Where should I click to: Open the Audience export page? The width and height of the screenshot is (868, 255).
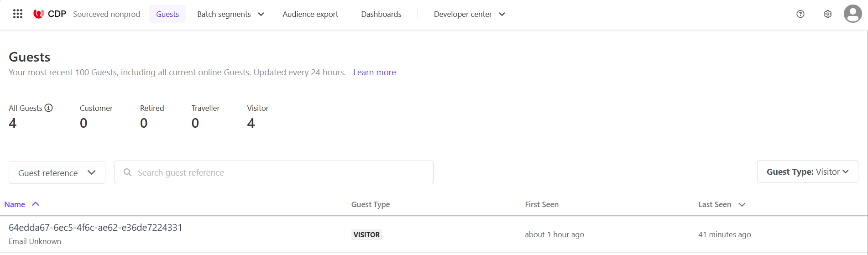point(310,14)
